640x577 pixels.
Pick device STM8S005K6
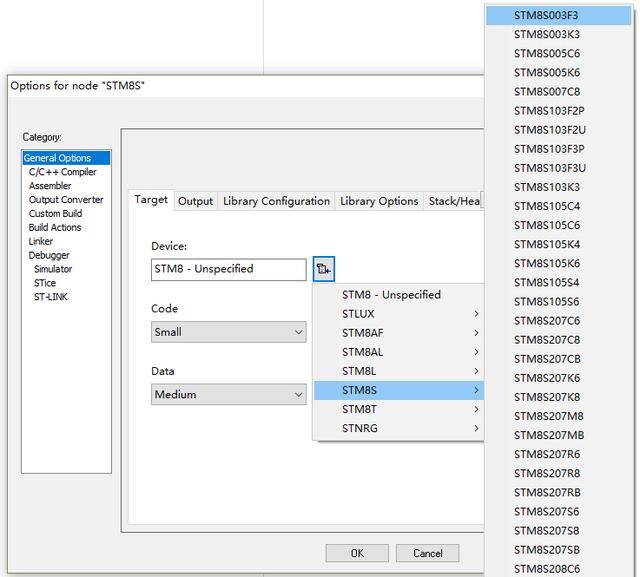pyautogui.click(x=558, y=73)
